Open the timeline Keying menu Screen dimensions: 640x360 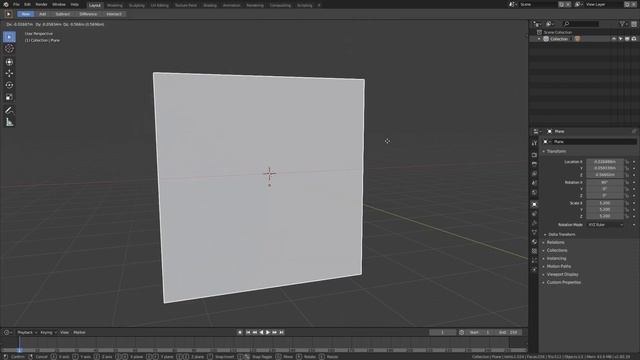pyautogui.click(x=48, y=333)
